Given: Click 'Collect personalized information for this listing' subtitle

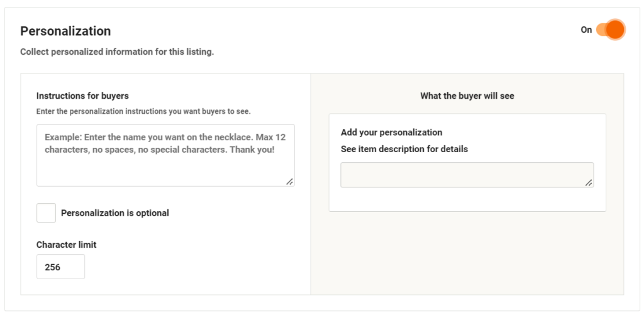Looking at the screenshot, I should (x=117, y=52).
